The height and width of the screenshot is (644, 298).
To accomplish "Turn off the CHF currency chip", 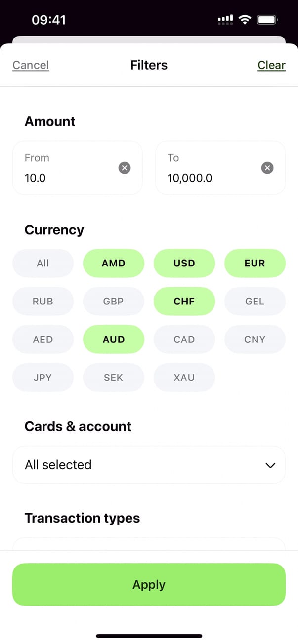I will coord(184,301).
